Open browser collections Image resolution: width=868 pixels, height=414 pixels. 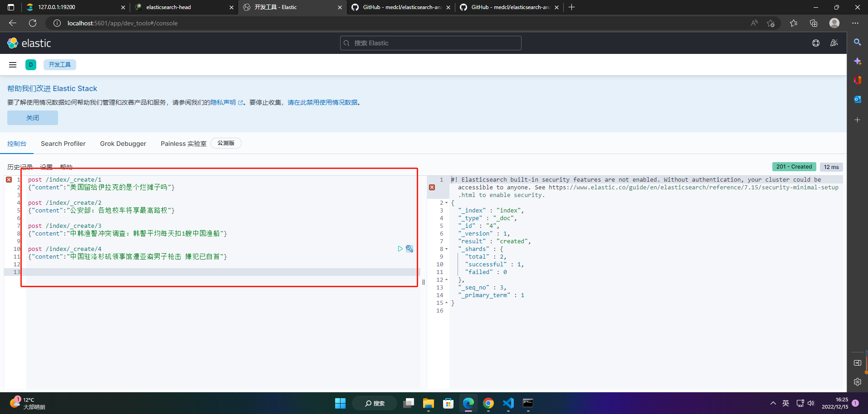point(814,23)
